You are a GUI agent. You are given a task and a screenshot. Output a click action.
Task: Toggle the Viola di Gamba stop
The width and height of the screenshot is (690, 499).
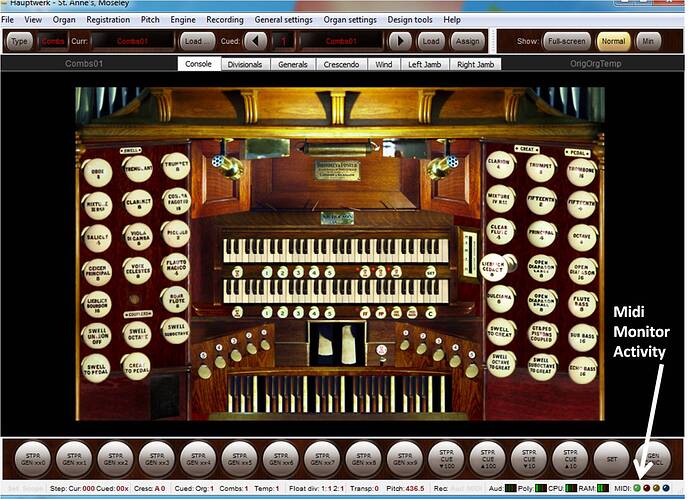(138, 238)
